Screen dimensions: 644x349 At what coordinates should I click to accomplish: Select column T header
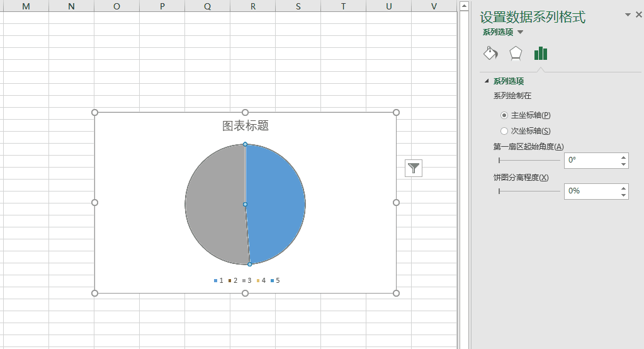pos(343,6)
